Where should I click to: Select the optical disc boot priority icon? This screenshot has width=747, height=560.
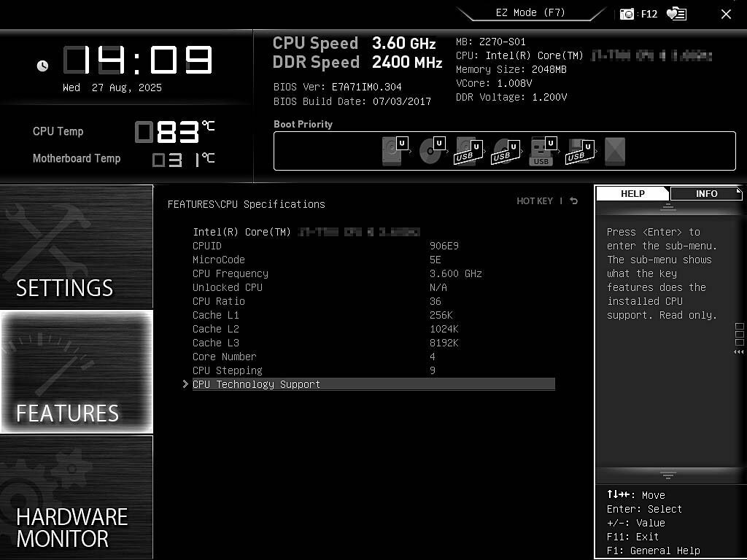[x=430, y=151]
